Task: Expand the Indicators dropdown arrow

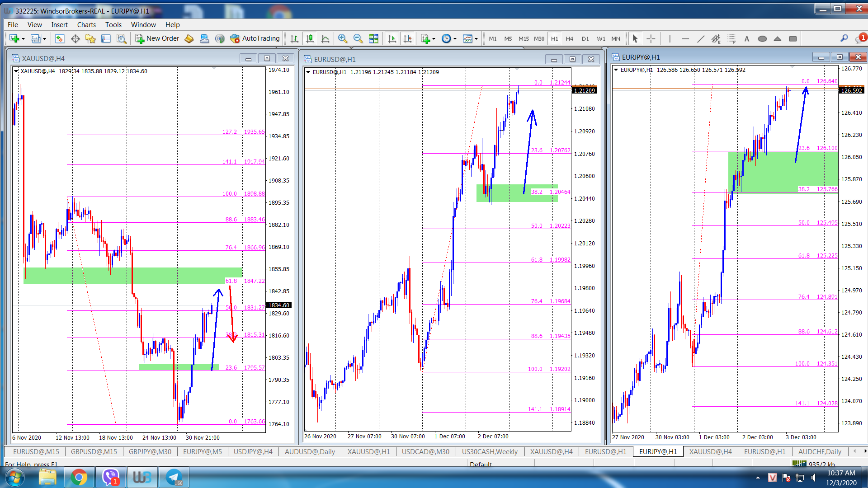Action: pos(434,39)
